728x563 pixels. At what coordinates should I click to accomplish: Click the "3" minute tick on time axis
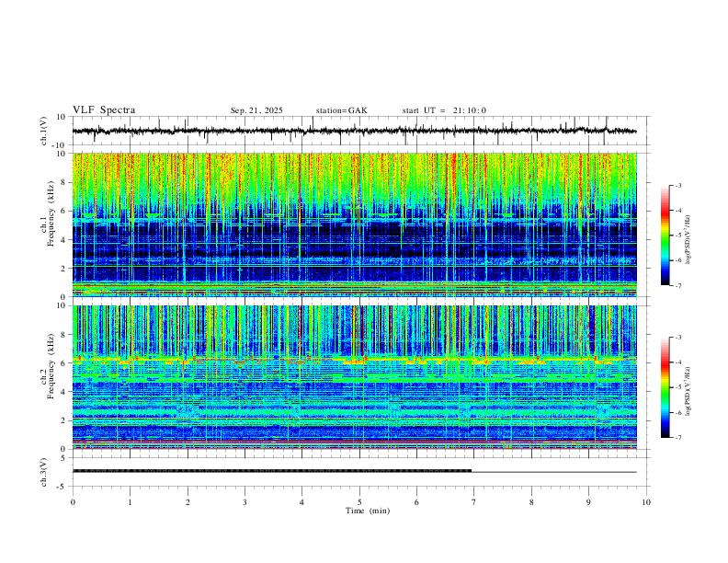pos(245,502)
